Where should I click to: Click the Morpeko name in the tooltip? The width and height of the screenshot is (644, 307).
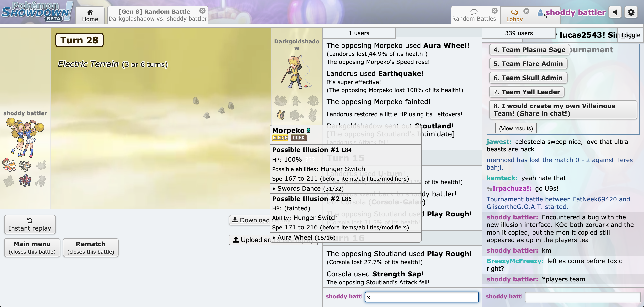tap(288, 130)
